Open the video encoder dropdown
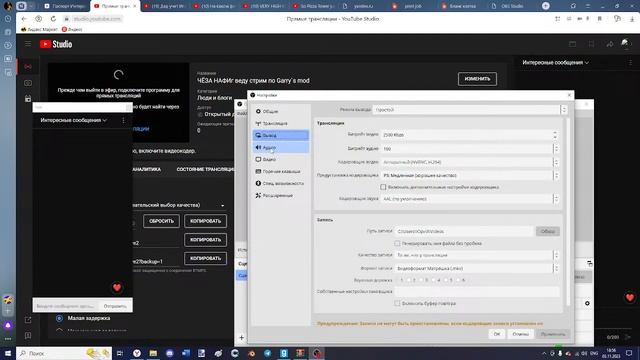The width and height of the screenshot is (640, 360). pos(469,162)
